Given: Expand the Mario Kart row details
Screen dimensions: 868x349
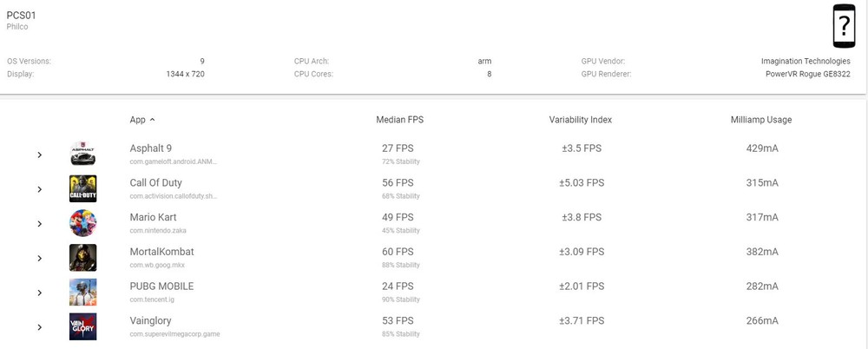Looking at the screenshot, I should (39, 224).
